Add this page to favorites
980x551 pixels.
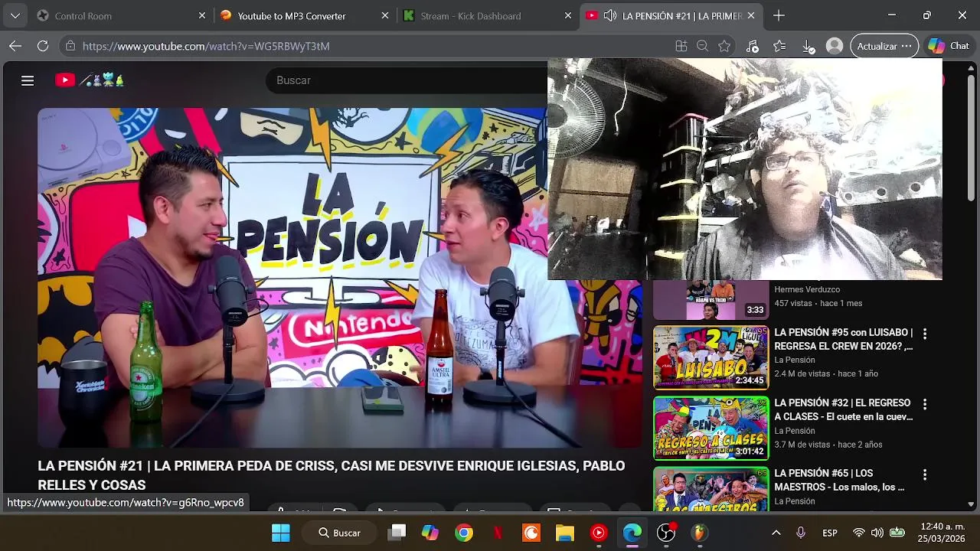[x=724, y=46]
